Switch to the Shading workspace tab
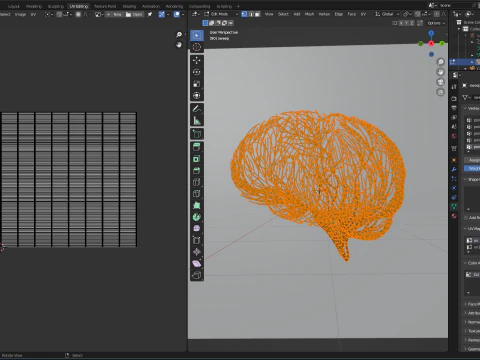This screenshot has width=480, height=360. 129,6
